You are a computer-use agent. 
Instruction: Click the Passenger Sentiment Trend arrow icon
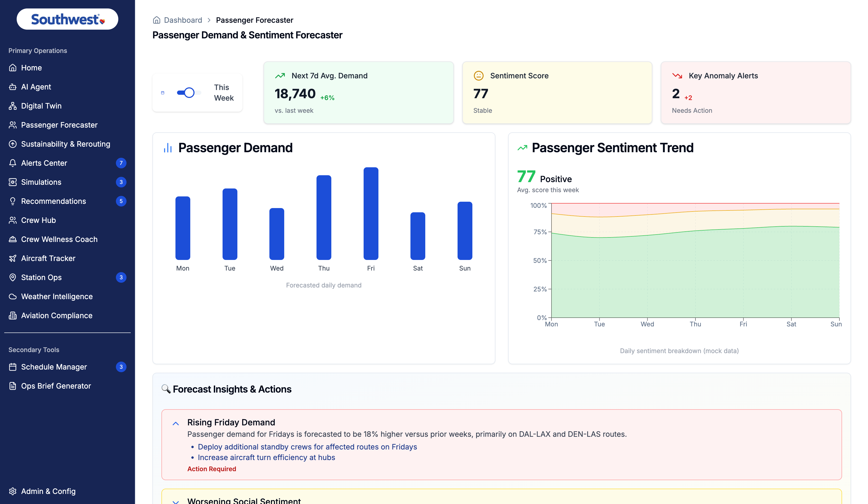pyautogui.click(x=522, y=148)
